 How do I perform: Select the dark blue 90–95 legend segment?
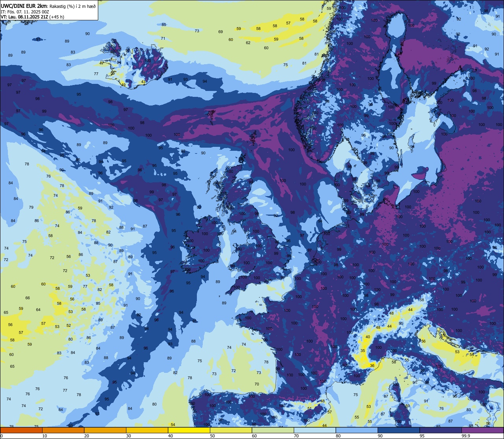398,430
